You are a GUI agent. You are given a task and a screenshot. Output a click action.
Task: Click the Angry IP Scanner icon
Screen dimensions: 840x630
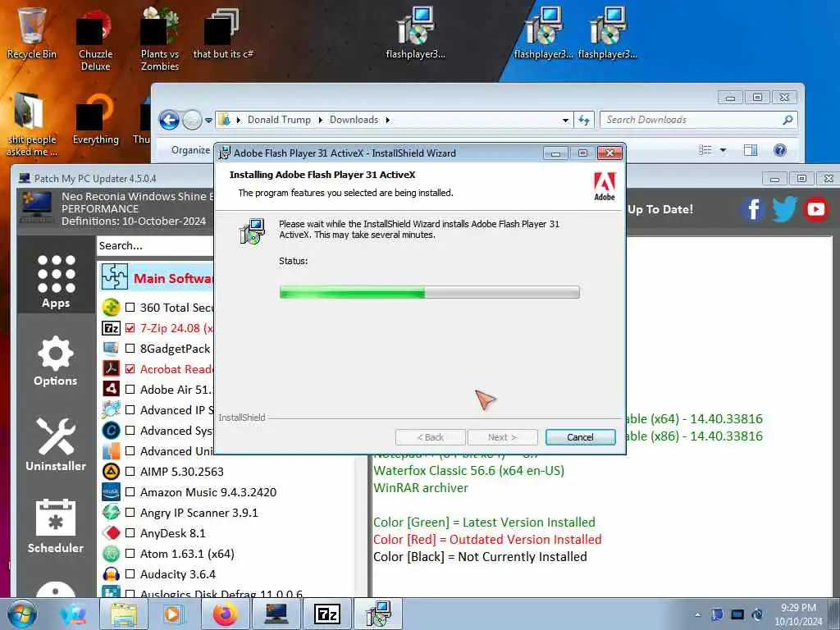click(x=111, y=512)
